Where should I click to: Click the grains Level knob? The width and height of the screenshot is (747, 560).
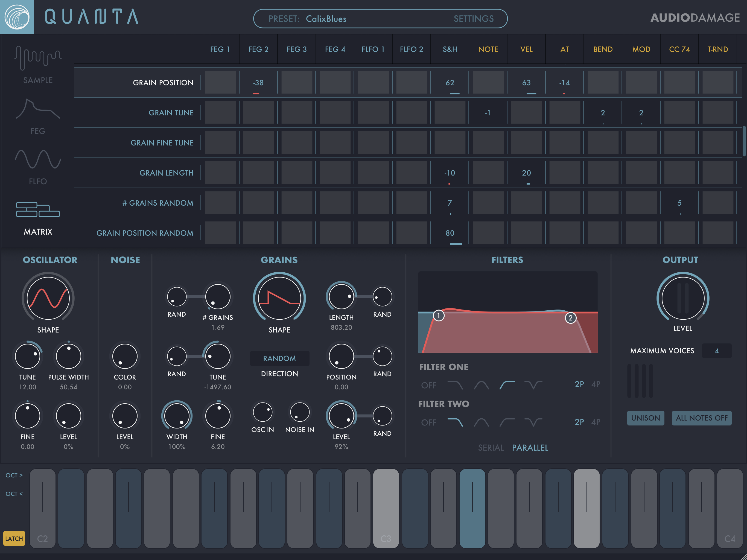coord(341,416)
